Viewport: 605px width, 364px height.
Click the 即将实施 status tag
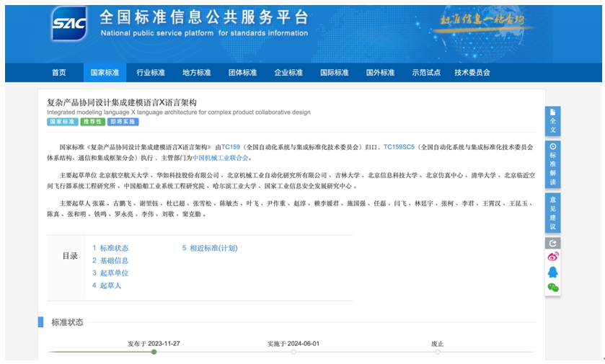click(x=123, y=122)
